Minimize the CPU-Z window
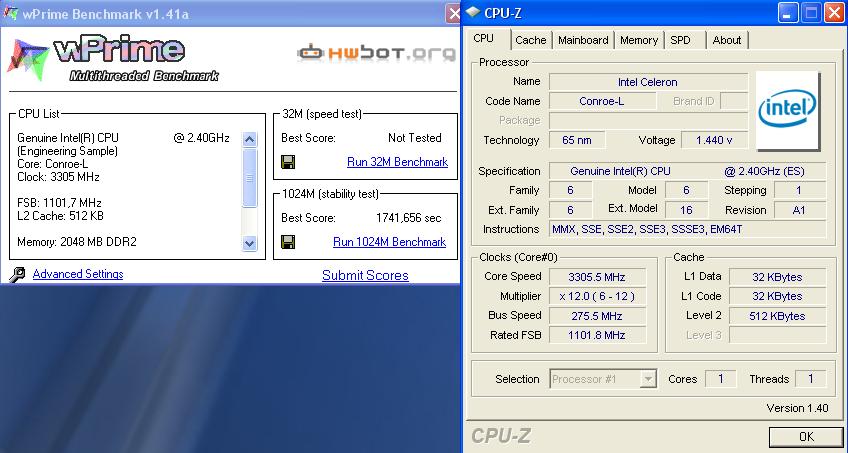This screenshot has width=848, height=453. coord(787,12)
